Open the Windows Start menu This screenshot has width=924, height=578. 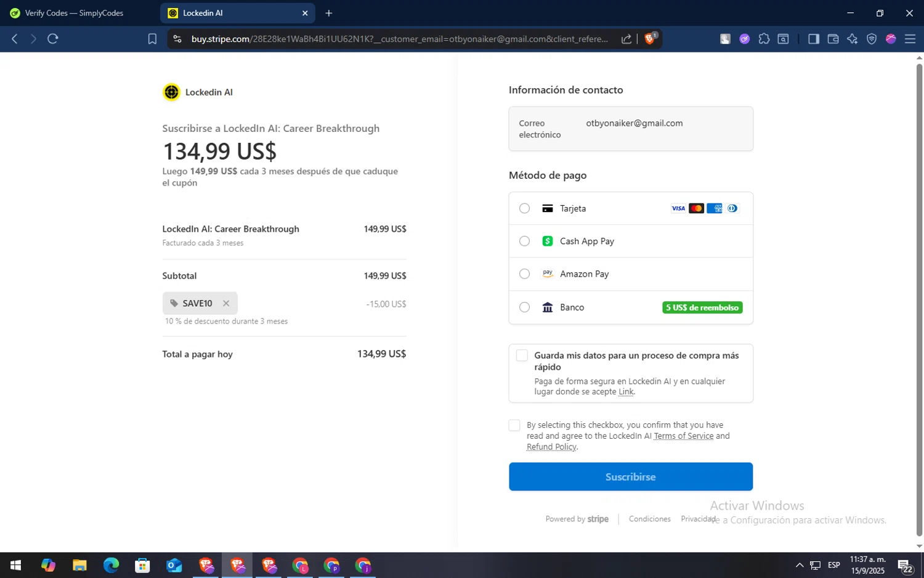coord(15,565)
